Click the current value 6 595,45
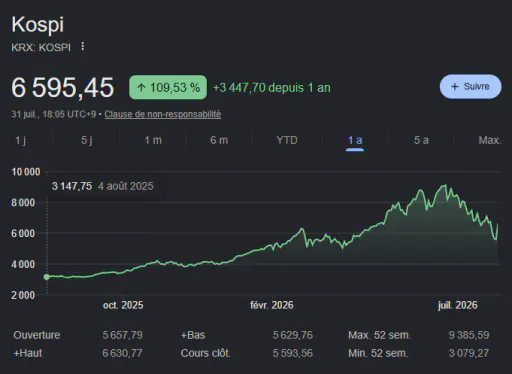This screenshot has width=512, height=374. [63, 88]
